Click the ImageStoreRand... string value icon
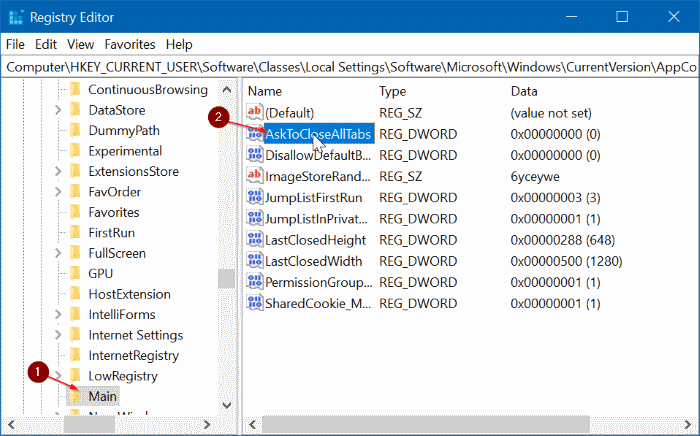The height and width of the screenshot is (436, 700). (x=255, y=176)
